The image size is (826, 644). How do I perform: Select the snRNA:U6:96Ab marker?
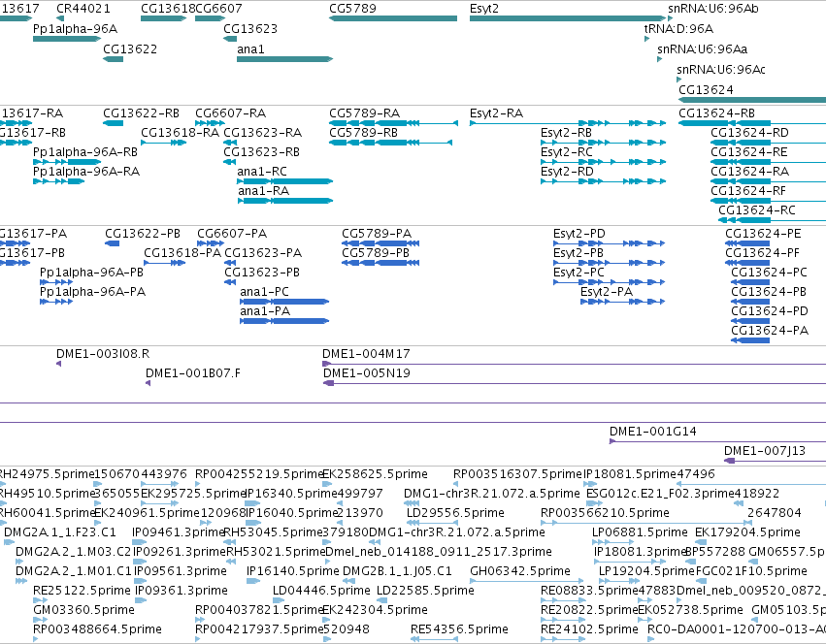click(x=671, y=18)
